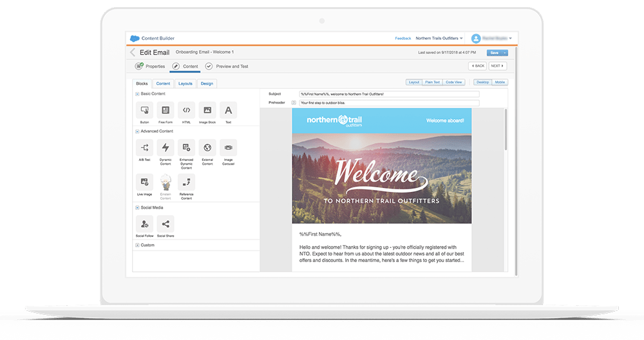Click the 'Welcome aboard!' header text

445,120
